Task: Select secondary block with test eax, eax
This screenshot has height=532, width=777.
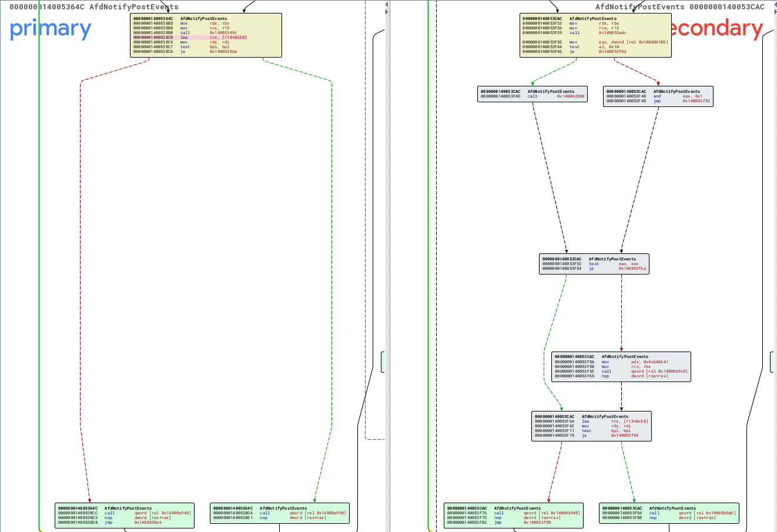Action: [x=594, y=264]
